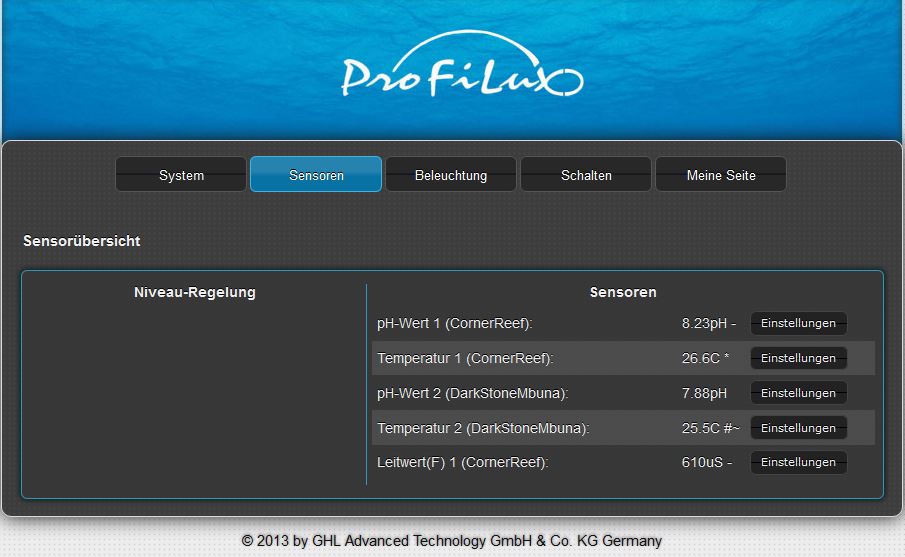Open Einstellungen for Leitwert(F) 1 (CornerReef)
Viewport: 905px width, 557px height.
(798, 462)
